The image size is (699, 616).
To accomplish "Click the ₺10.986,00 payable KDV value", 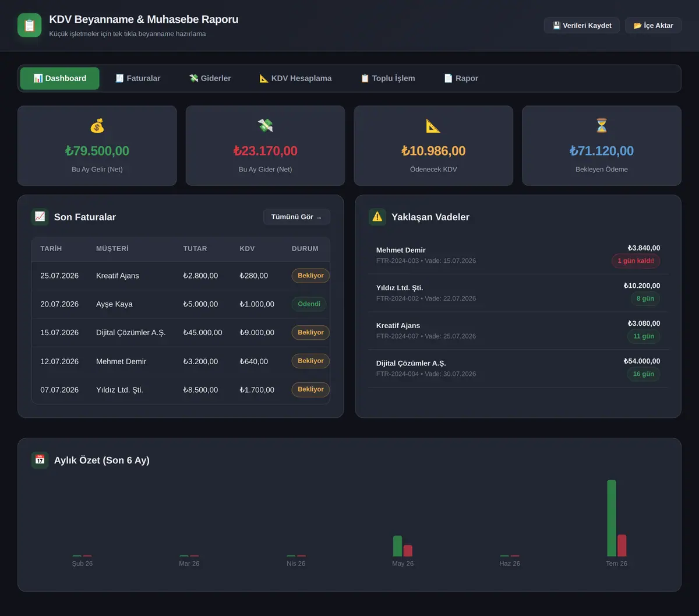I will tap(433, 151).
